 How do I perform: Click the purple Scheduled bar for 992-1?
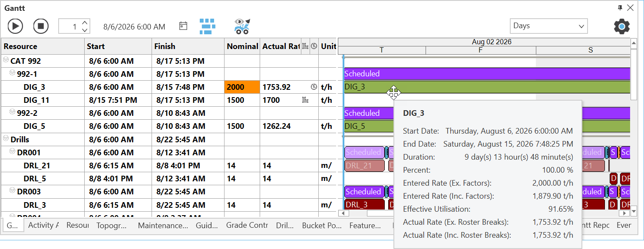486,74
